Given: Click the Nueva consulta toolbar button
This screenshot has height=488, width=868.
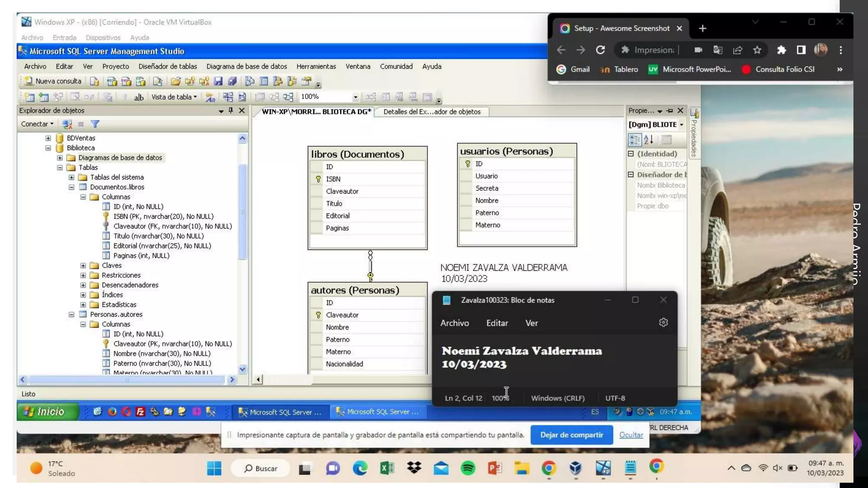Looking at the screenshot, I should click(x=53, y=81).
